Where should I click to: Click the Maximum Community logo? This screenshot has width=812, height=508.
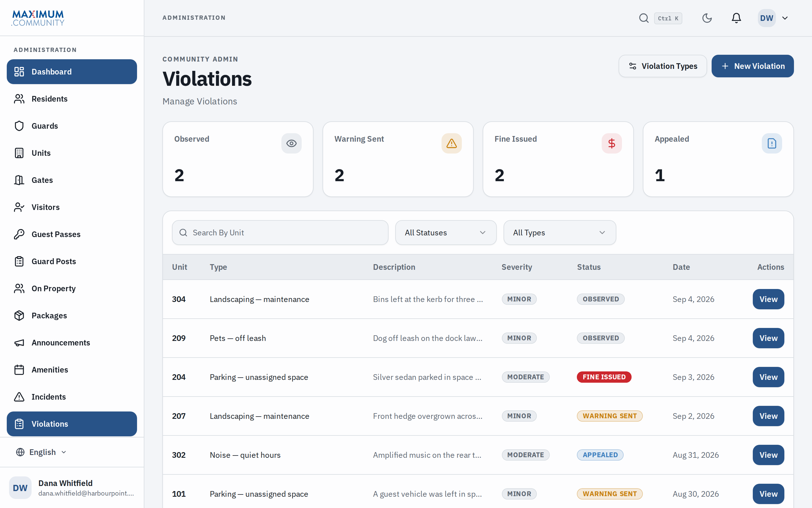click(x=38, y=18)
